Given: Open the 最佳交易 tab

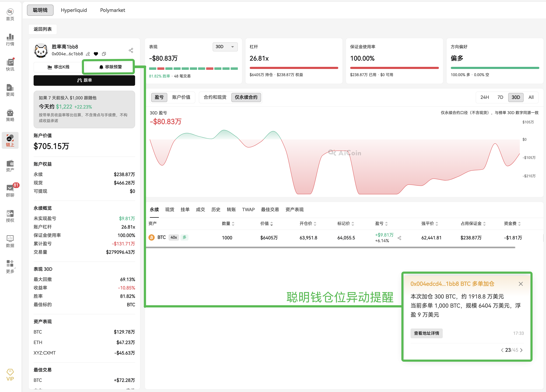Looking at the screenshot, I should pos(270,209).
